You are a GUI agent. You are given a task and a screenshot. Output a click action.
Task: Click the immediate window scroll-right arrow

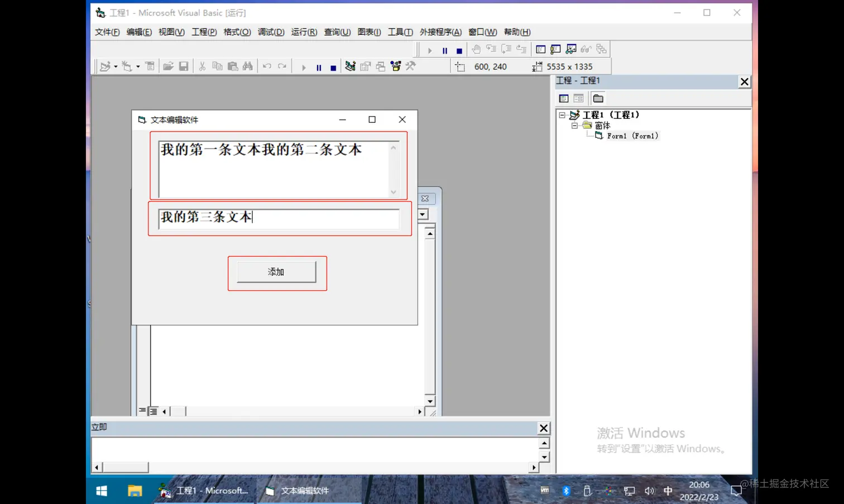(534, 467)
